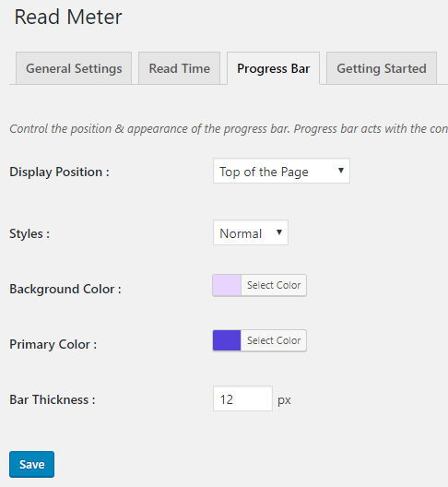Viewport: 448px width, 487px height.
Task: Click the Primary Color label
Action: (x=53, y=344)
